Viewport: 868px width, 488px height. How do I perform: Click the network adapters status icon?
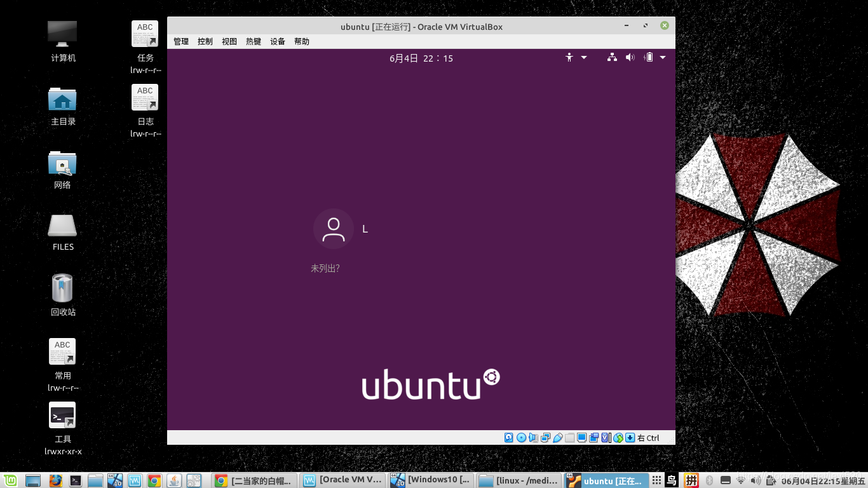click(x=545, y=438)
